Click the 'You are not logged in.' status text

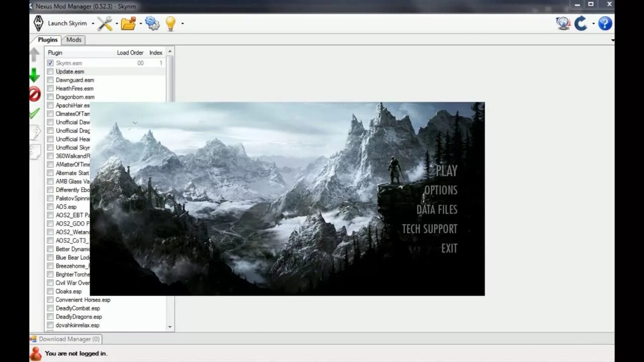pos(76,353)
